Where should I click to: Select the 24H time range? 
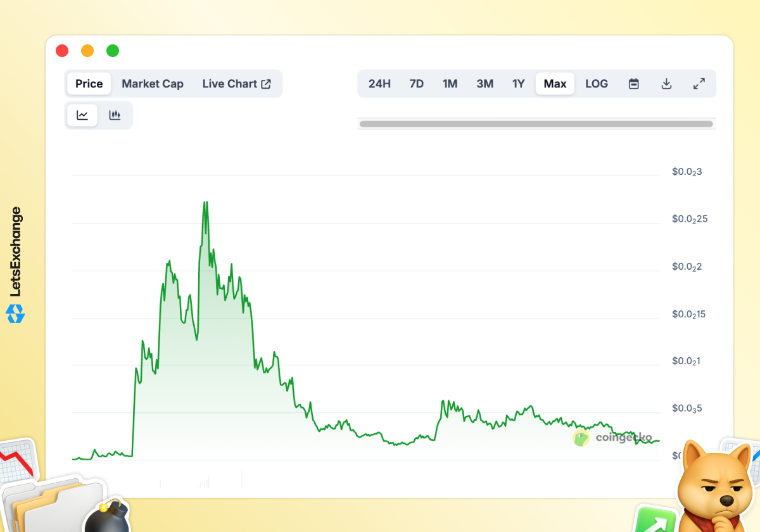click(379, 84)
